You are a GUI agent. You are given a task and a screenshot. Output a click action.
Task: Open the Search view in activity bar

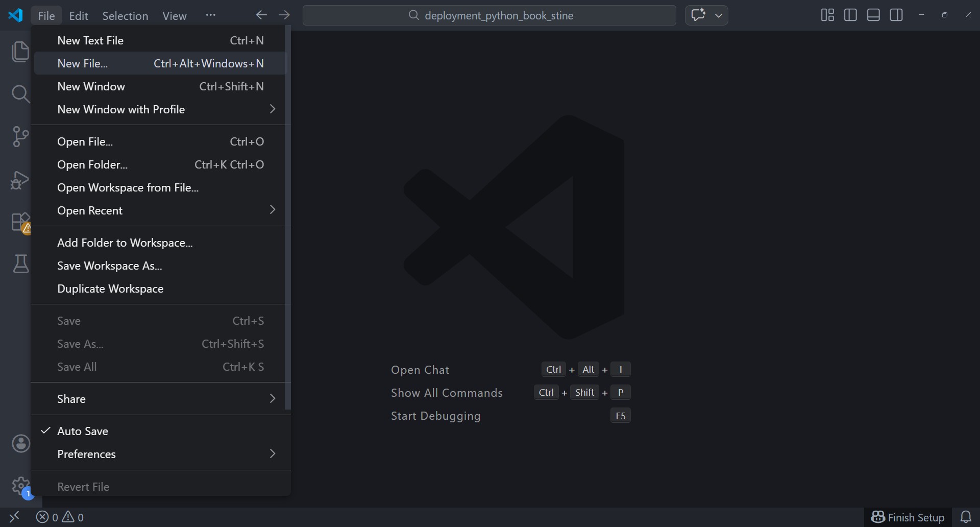point(20,94)
